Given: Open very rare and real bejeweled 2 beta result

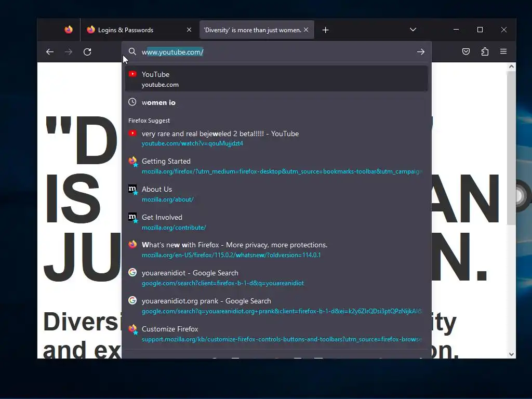Looking at the screenshot, I should pyautogui.click(x=276, y=138).
